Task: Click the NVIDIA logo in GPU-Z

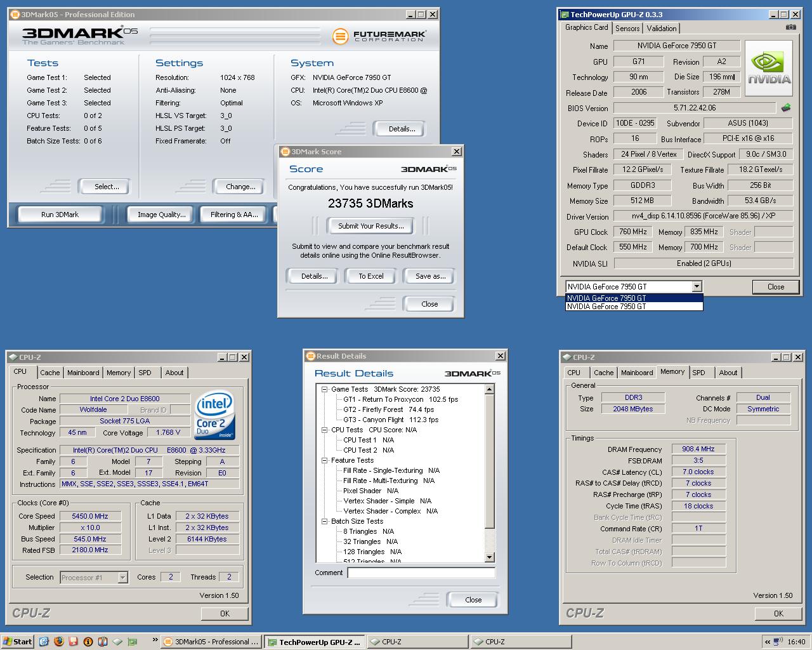Action: (769, 69)
